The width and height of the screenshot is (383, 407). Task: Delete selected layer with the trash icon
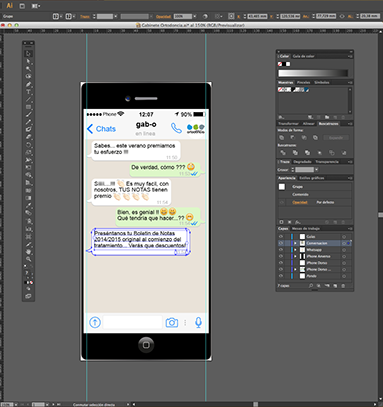click(343, 286)
